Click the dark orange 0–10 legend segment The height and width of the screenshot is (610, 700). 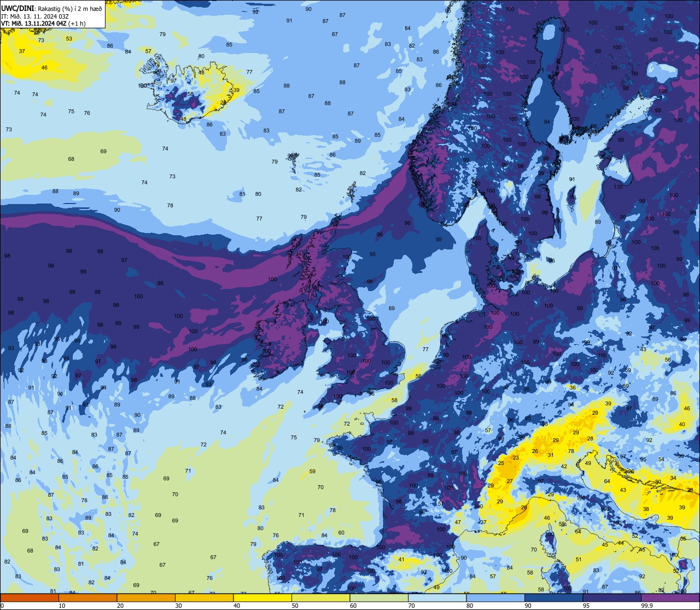30,597
